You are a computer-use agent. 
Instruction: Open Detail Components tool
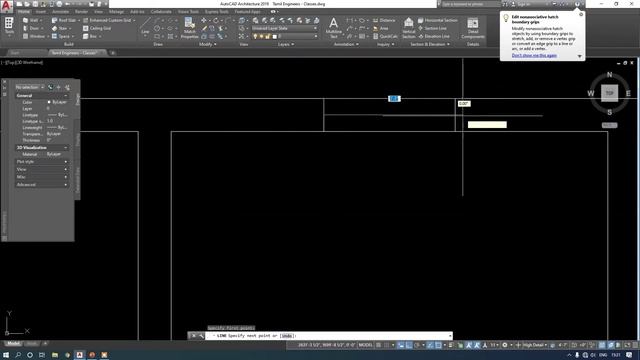[473, 28]
